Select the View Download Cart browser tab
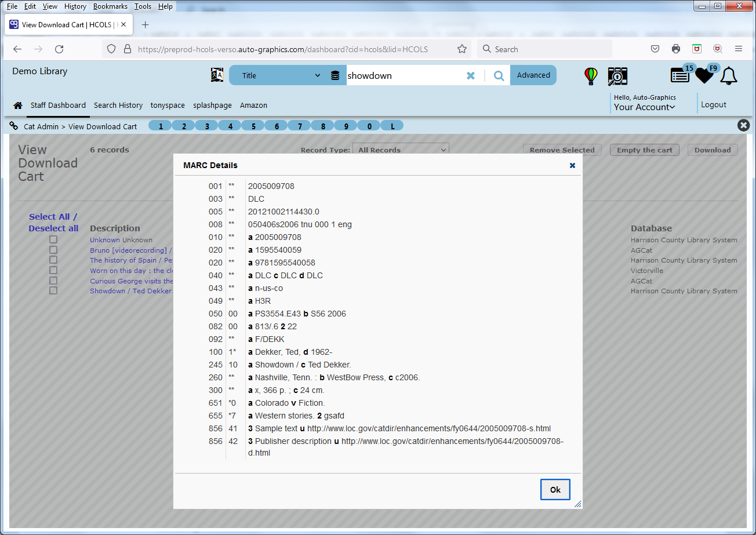The width and height of the screenshot is (756, 535). coord(68,25)
